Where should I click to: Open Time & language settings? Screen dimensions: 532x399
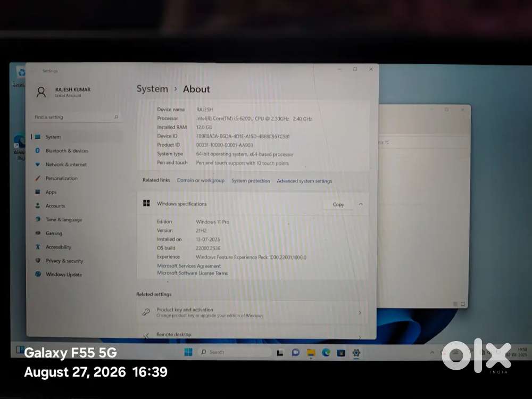(77, 220)
